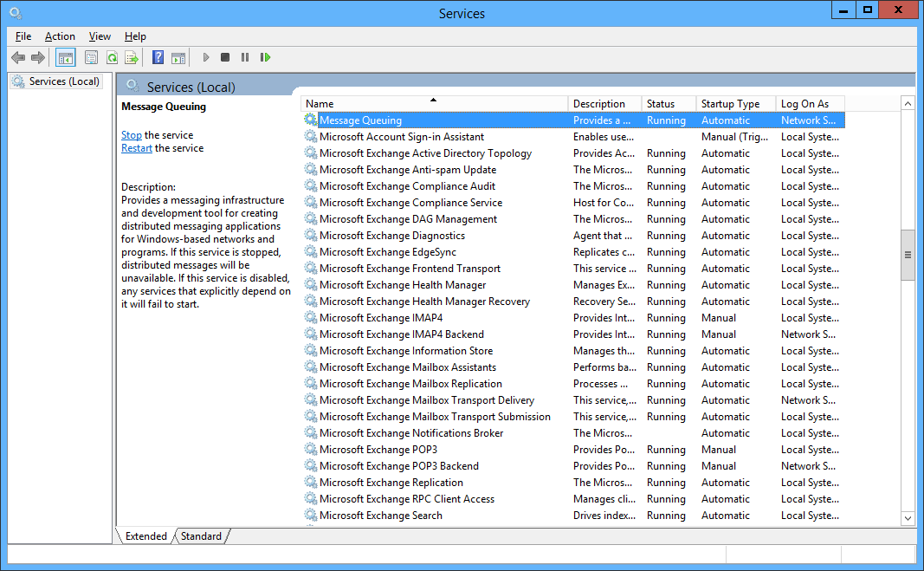The width and height of the screenshot is (924, 571).
Task: Select Microsoft Exchange Health Manager row
Action: tap(574, 285)
